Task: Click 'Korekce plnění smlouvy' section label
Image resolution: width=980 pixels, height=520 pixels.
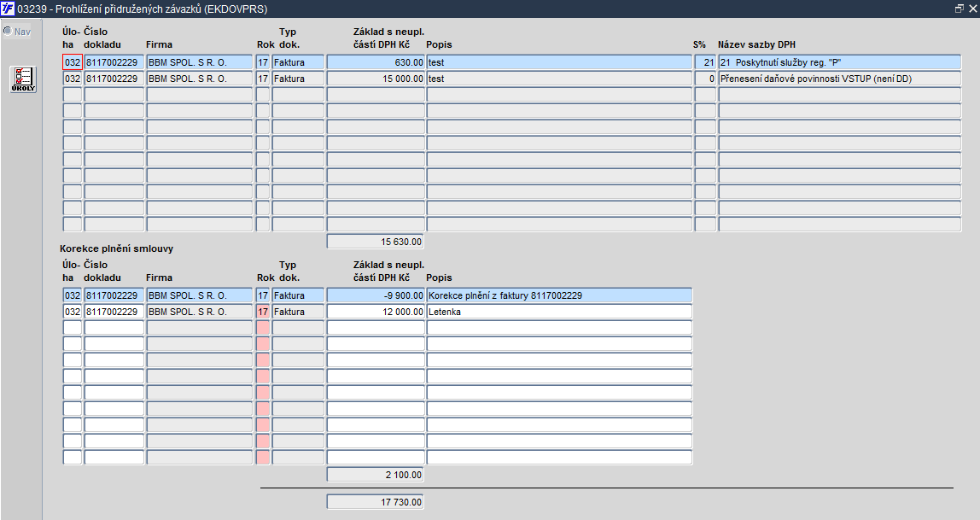Action: point(117,248)
